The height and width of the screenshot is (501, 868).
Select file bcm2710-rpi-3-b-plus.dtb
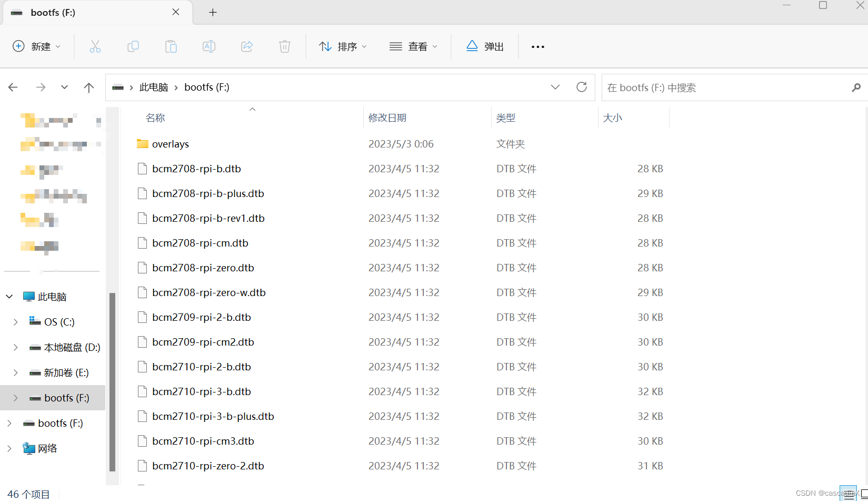click(x=213, y=416)
